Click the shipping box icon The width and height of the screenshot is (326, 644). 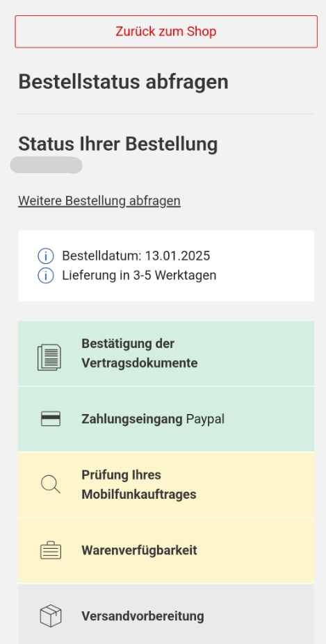tap(51, 616)
